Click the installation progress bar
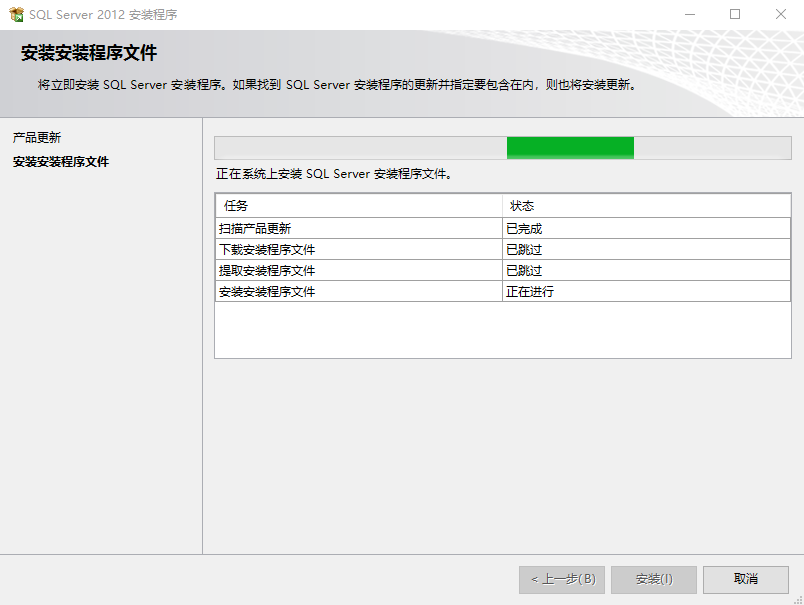 tap(500, 147)
